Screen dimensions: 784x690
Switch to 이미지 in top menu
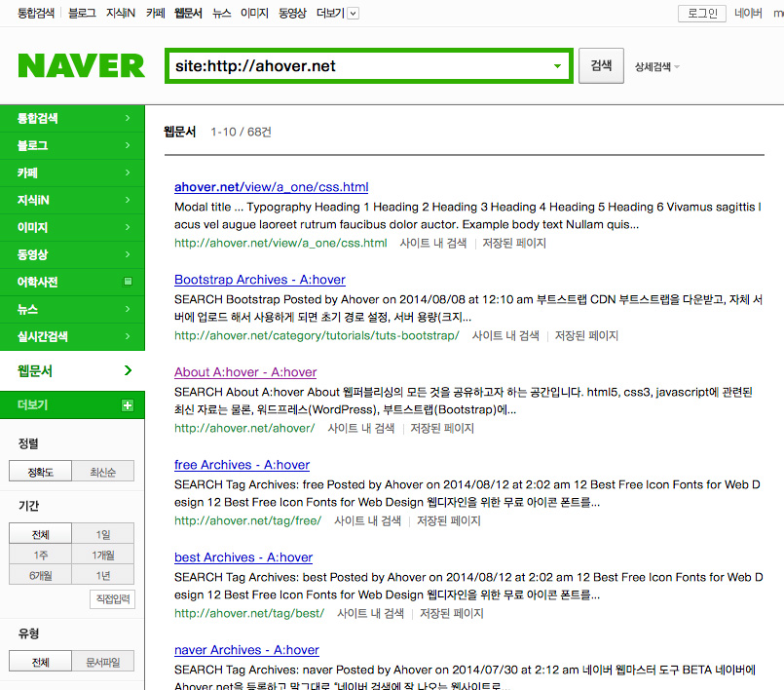254,13
